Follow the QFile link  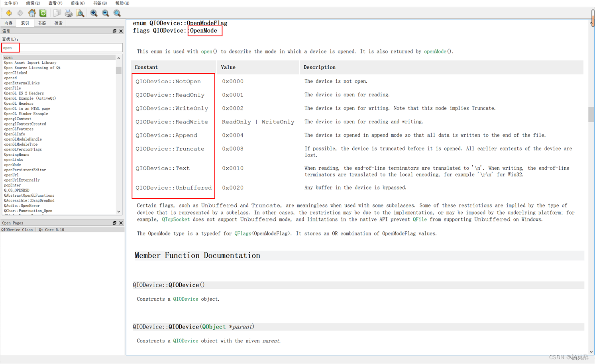(420, 219)
